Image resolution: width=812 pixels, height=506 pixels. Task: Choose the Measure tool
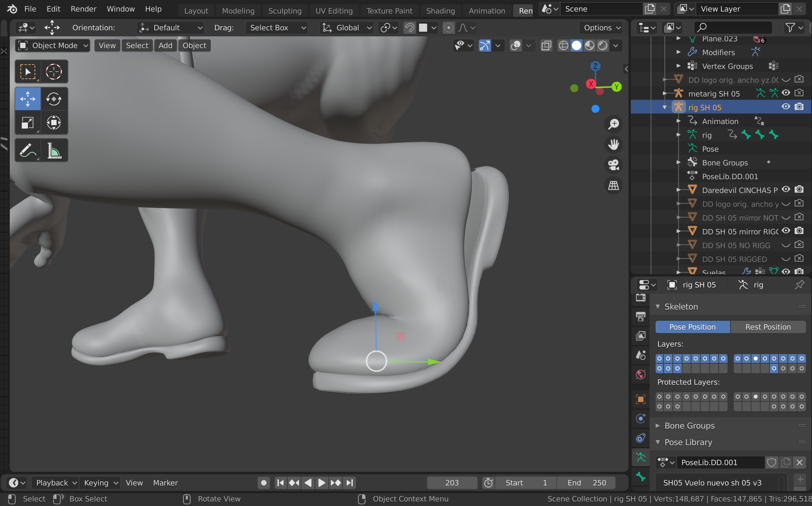[54, 151]
